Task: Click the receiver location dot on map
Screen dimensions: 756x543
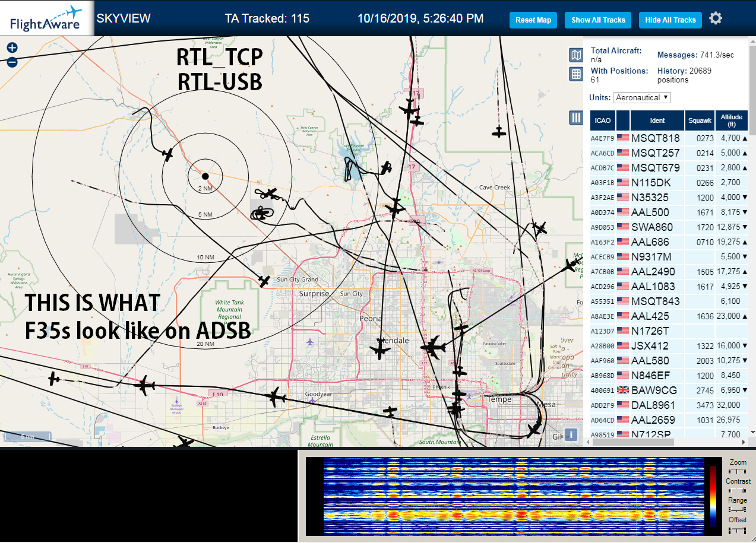Action: coord(205,176)
